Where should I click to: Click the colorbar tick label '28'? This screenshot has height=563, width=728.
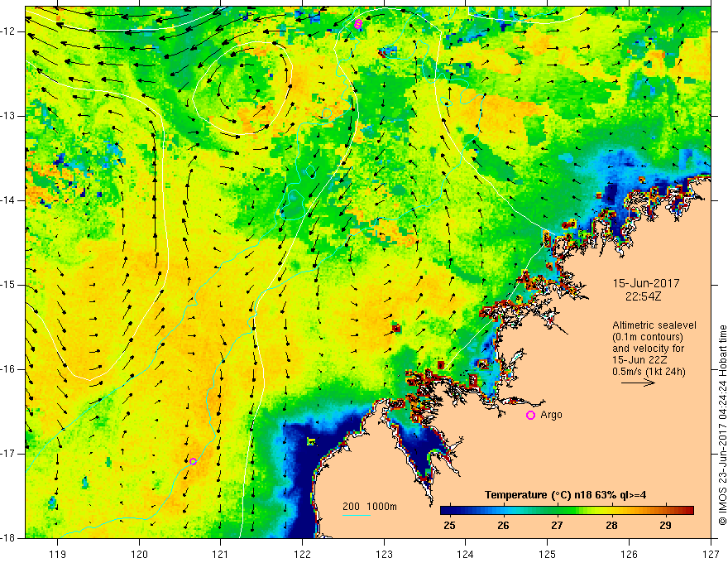(612, 526)
